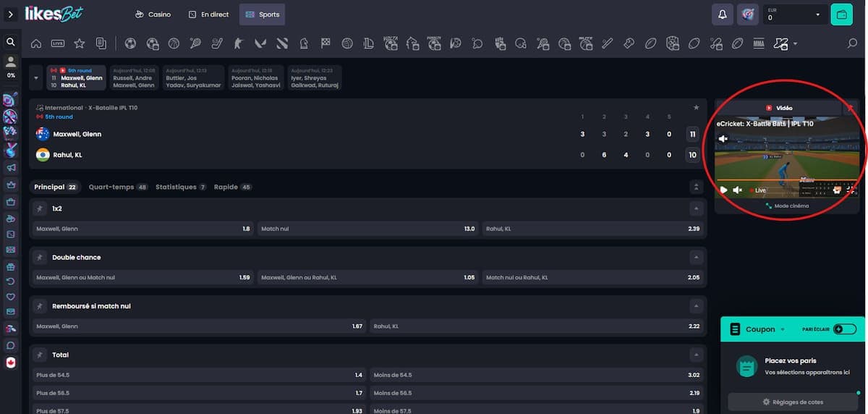Collapse the Double chance section
This screenshot has height=414, width=868.
click(696, 257)
